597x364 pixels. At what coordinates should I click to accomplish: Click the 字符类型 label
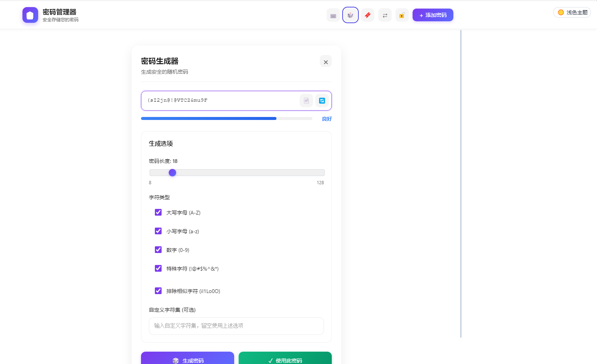pos(159,197)
